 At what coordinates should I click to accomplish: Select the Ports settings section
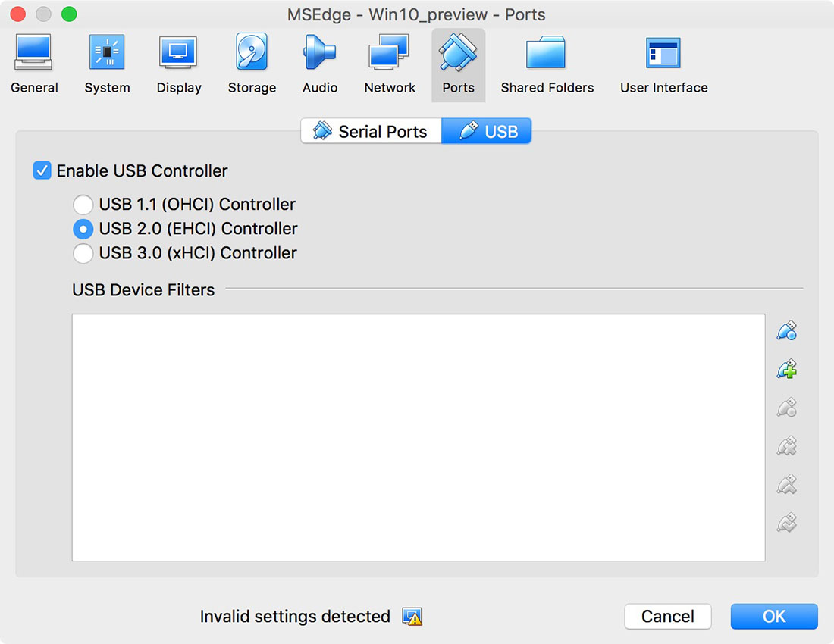(x=458, y=65)
